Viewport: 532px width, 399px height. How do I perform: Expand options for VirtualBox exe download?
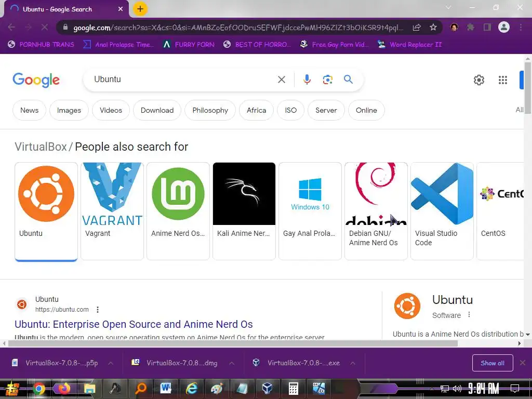click(x=353, y=363)
